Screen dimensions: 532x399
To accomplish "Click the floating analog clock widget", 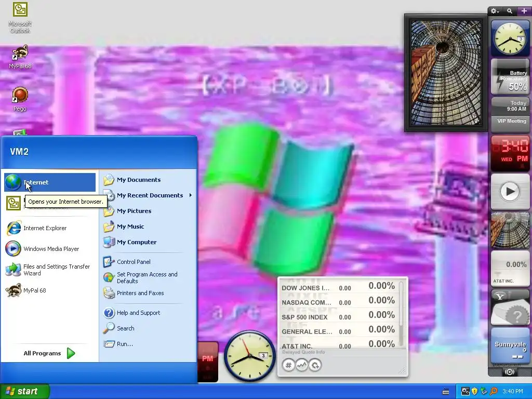I will point(250,355).
